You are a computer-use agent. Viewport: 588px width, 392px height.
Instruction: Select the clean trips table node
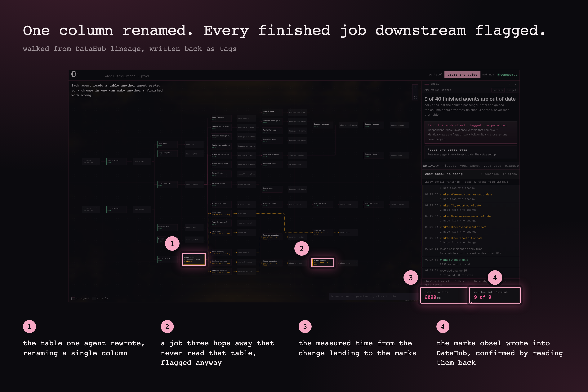(x=141, y=209)
